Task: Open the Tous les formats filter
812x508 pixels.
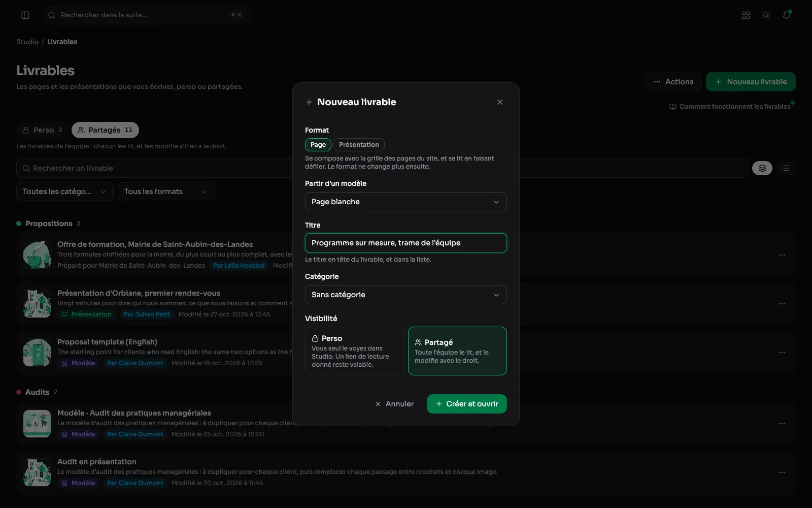Action: click(166, 192)
